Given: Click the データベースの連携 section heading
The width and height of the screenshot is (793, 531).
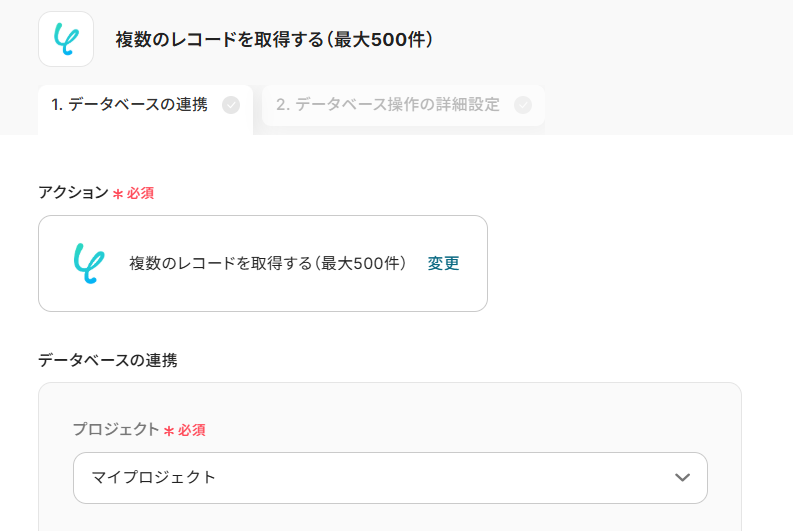Looking at the screenshot, I should [x=108, y=360].
